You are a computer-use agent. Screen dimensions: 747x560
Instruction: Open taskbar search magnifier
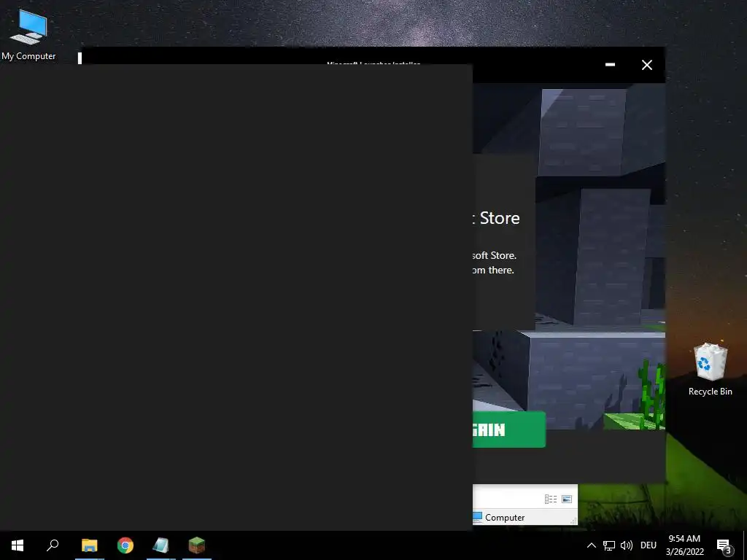point(53,545)
